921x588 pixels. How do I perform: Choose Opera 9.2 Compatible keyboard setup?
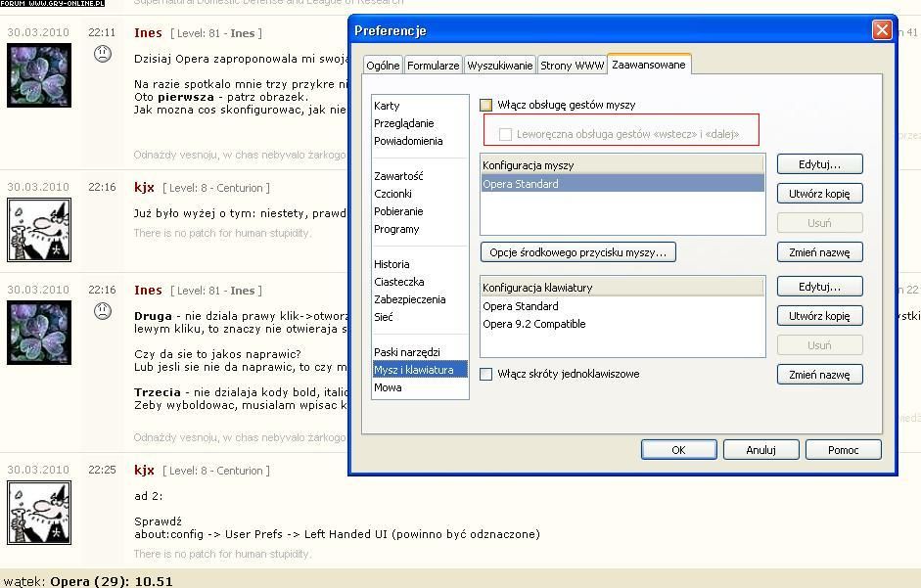tap(622, 324)
